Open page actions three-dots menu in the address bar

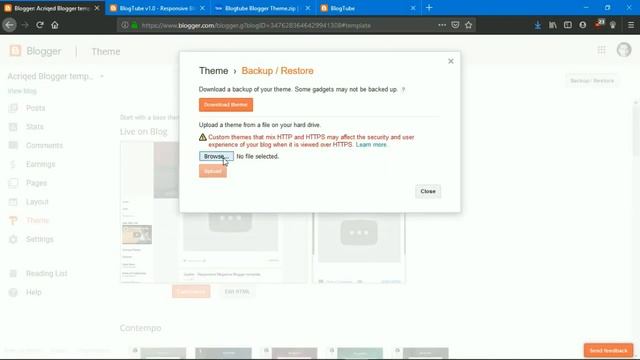click(x=442, y=25)
